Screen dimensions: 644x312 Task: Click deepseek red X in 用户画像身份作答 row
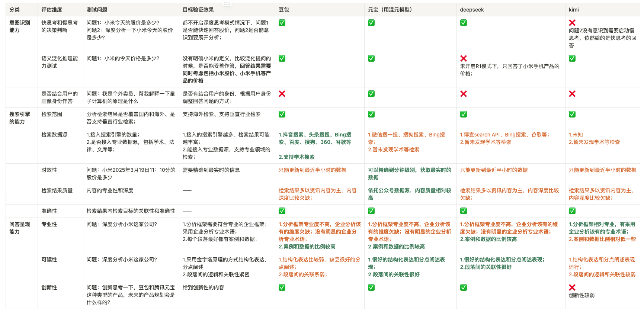click(x=464, y=94)
